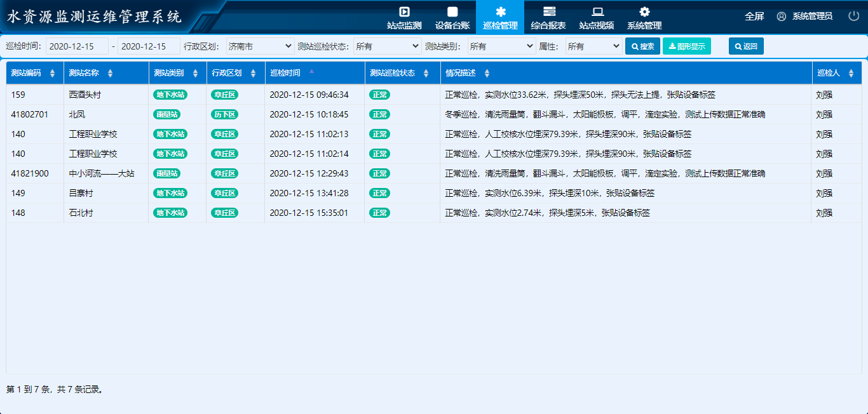This screenshot has width=868, height=414.
Task: Click the start date input field
Action: tap(77, 46)
